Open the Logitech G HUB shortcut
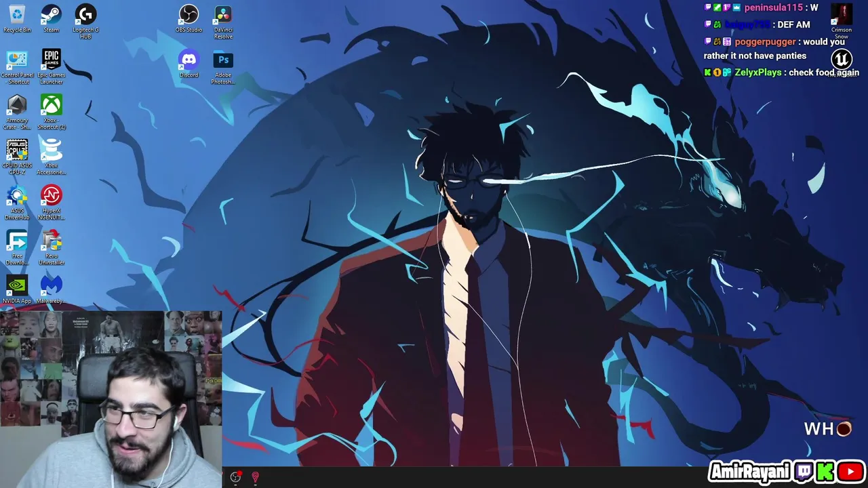868x488 pixels. (85, 22)
